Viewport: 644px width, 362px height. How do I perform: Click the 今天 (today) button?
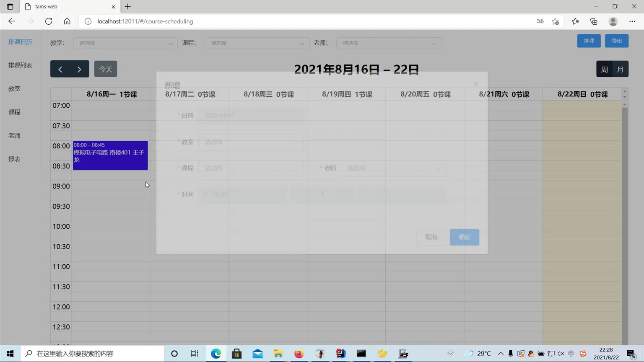(106, 69)
